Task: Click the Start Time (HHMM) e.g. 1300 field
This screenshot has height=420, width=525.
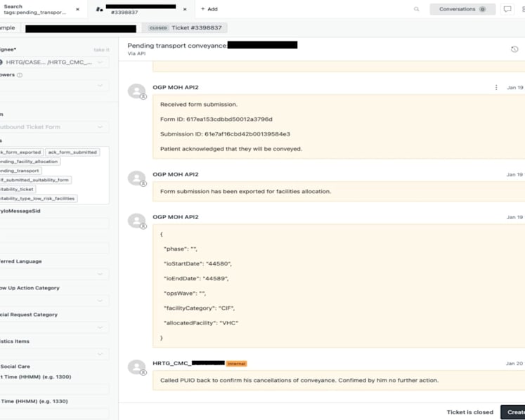Action: [x=53, y=390]
